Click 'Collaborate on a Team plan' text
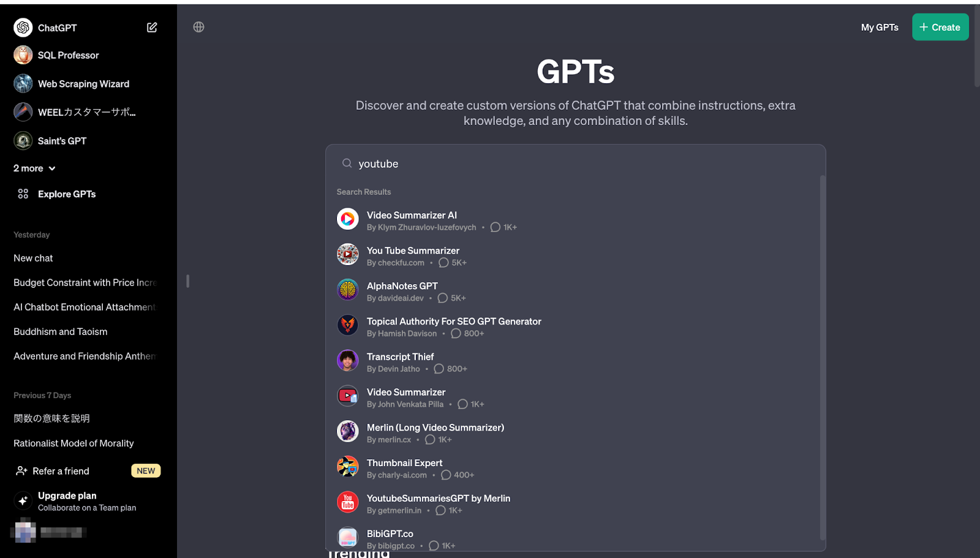 tap(87, 508)
